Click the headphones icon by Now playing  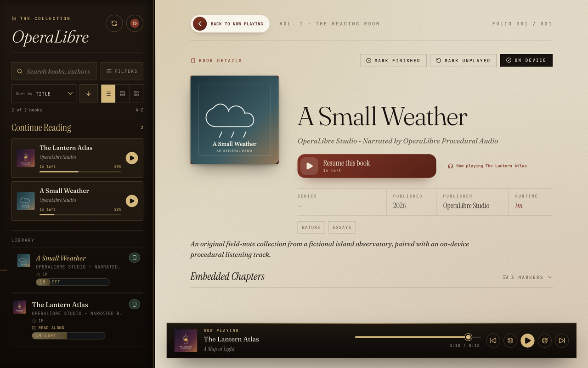[x=451, y=166]
